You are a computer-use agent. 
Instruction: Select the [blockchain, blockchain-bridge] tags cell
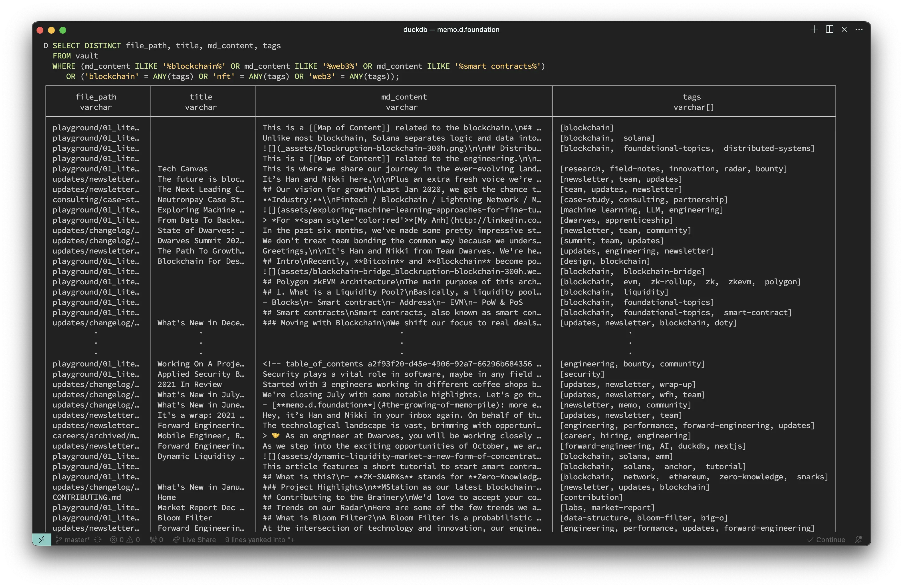click(x=632, y=271)
